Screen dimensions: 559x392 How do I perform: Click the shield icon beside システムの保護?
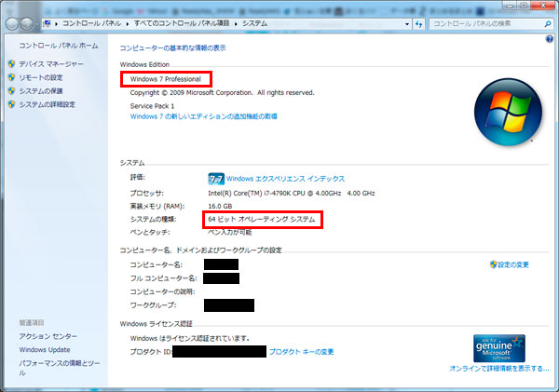click(11, 91)
